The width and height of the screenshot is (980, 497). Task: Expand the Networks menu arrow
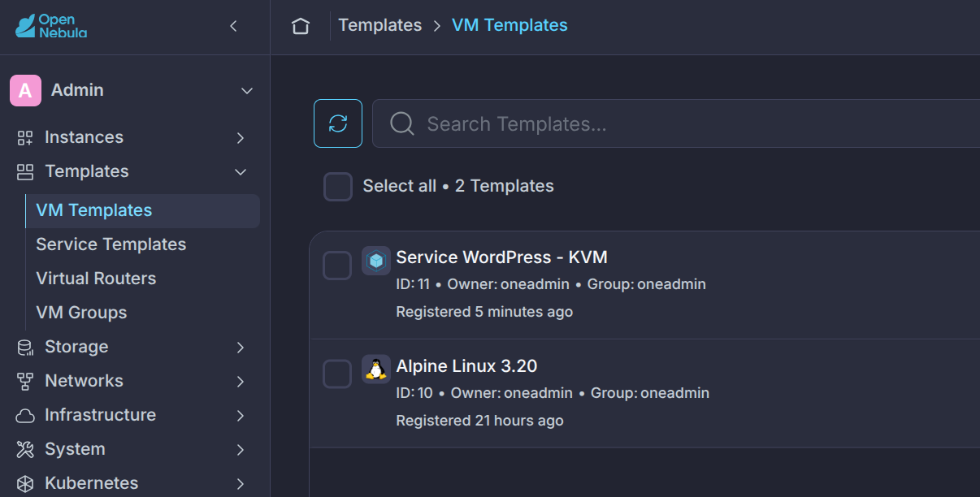pyautogui.click(x=241, y=381)
